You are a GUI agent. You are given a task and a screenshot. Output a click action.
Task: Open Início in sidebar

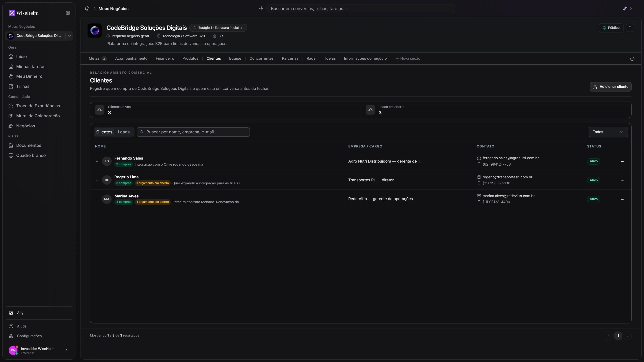click(39, 56)
